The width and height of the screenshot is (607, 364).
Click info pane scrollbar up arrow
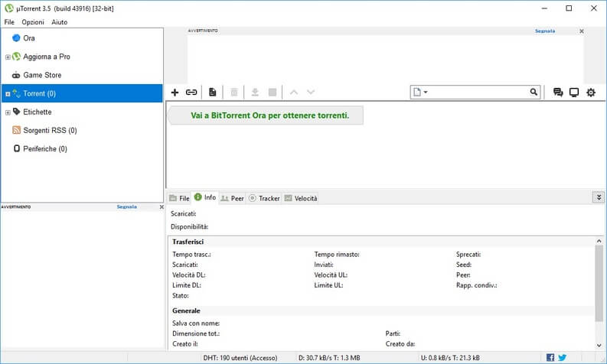pos(599,241)
